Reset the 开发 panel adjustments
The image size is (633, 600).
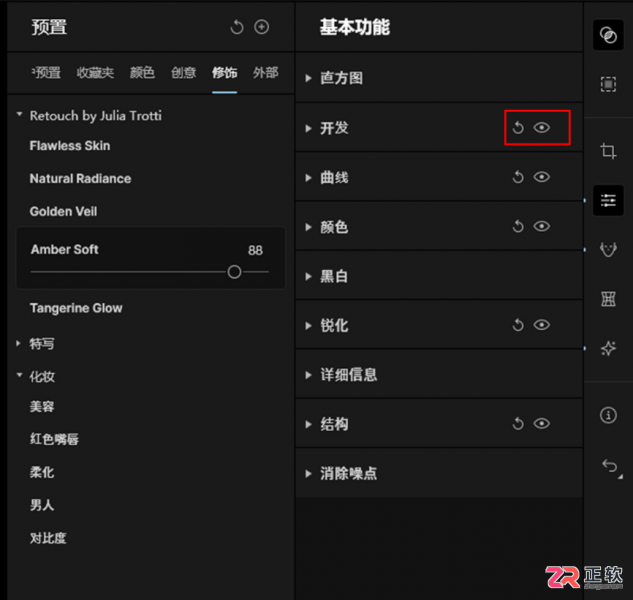518,128
